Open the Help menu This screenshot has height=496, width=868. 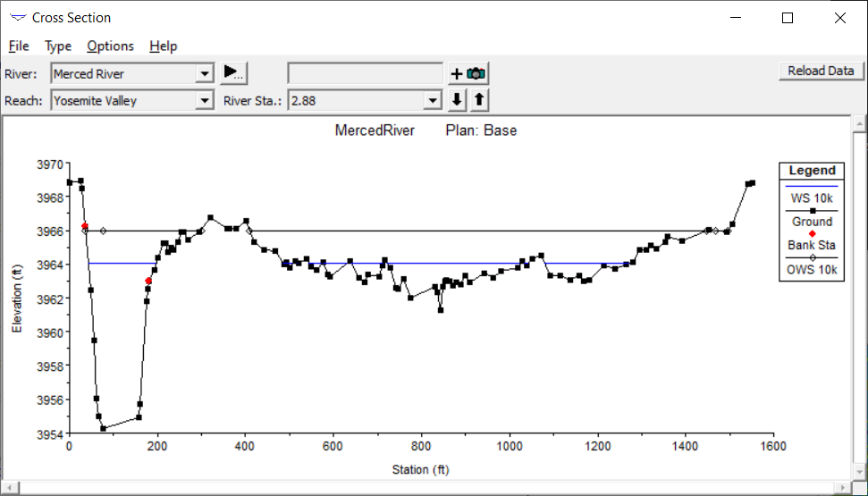tap(163, 46)
